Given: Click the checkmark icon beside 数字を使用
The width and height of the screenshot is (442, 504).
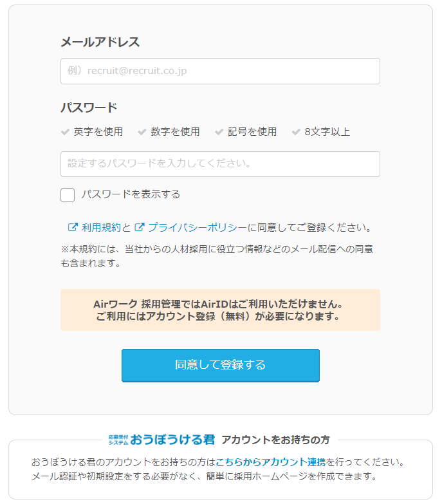Looking at the screenshot, I should [x=142, y=132].
